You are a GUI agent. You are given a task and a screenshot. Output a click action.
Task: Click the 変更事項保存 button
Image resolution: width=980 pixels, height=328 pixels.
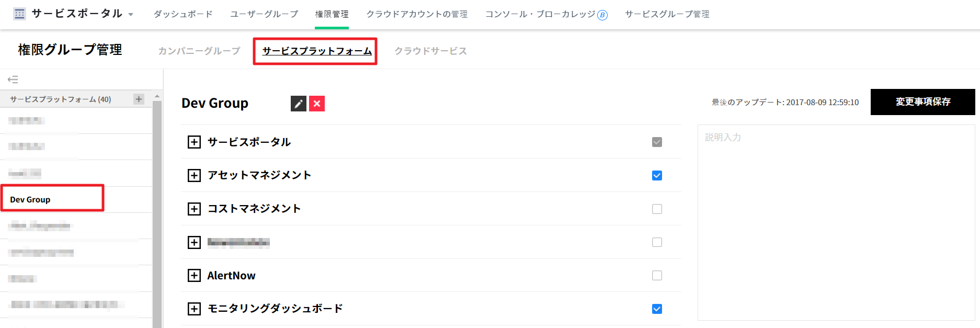(x=922, y=102)
